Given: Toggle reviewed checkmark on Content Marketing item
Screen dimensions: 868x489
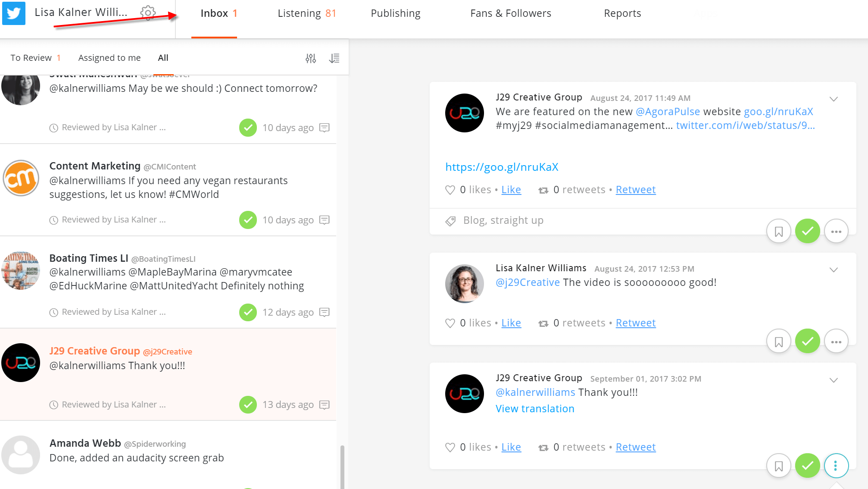Looking at the screenshot, I should tap(248, 220).
